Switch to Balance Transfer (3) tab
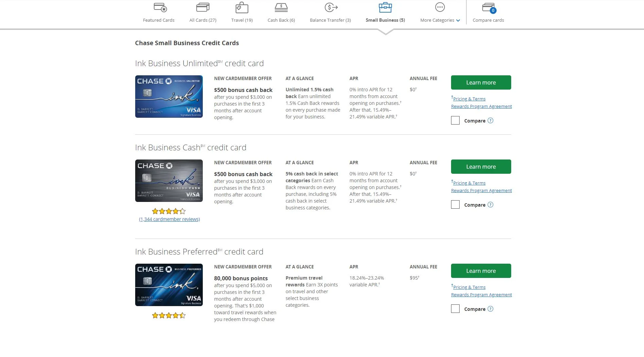 (x=330, y=20)
